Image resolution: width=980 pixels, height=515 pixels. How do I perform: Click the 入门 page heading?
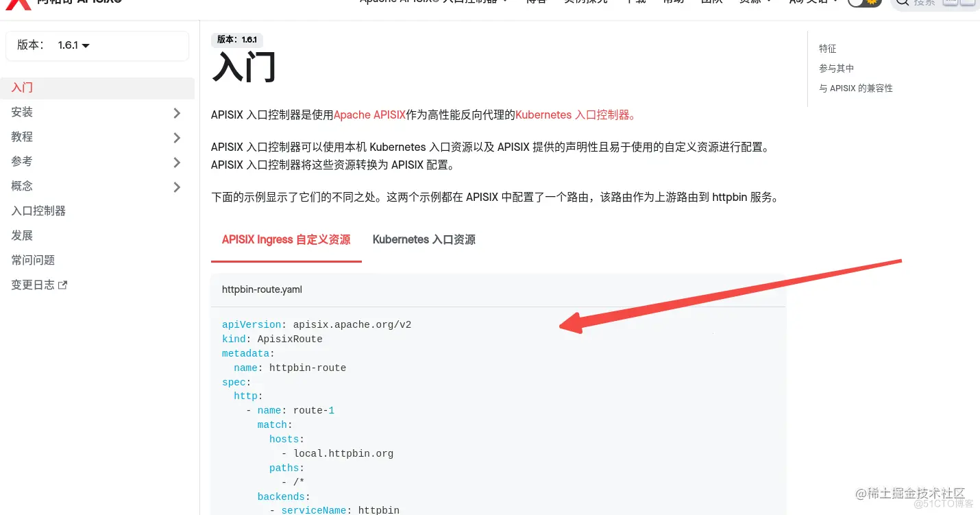pyautogui.click(x=244, y=67)
